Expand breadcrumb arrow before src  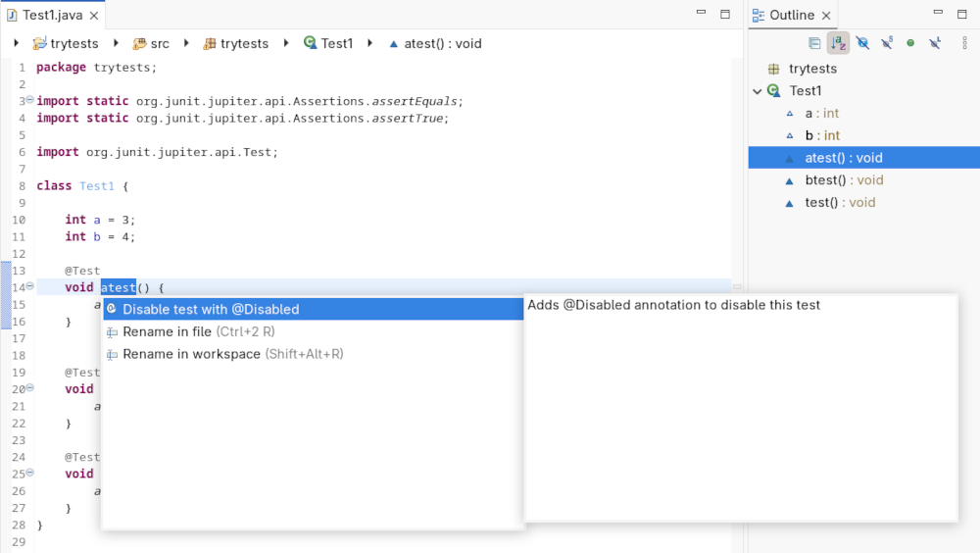[117, 43]
